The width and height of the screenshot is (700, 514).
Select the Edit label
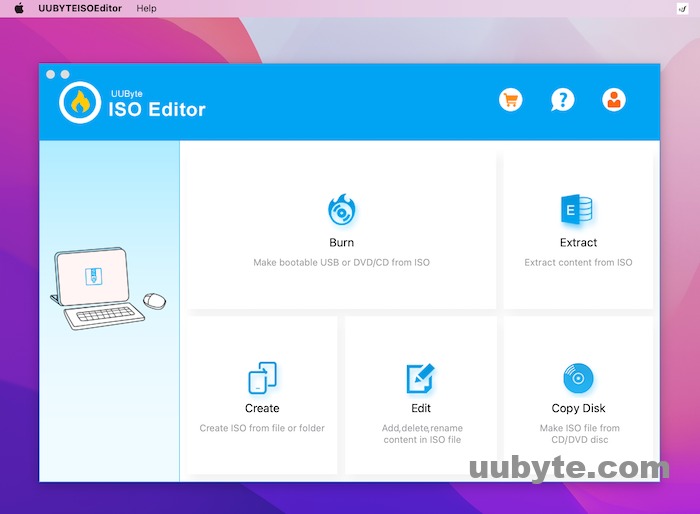[x=421, y=408]
